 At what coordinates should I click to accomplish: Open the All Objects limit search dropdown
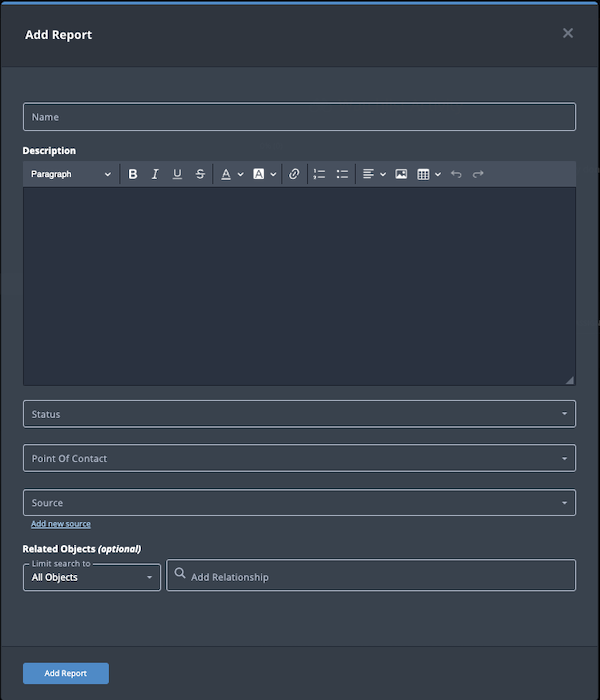[92, 577]
